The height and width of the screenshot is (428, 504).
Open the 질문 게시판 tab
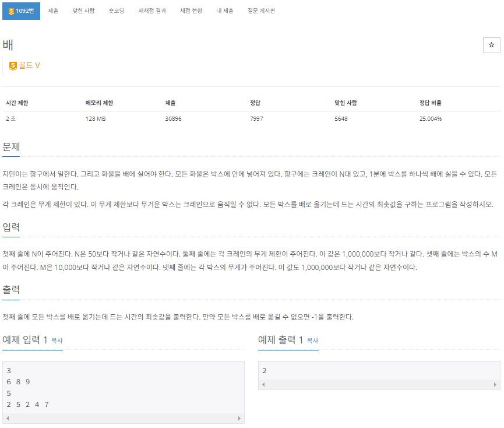(261, 11)
